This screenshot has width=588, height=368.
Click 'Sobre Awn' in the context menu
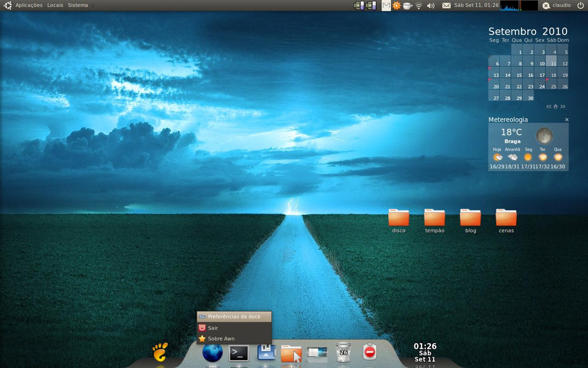pos(221,339)
